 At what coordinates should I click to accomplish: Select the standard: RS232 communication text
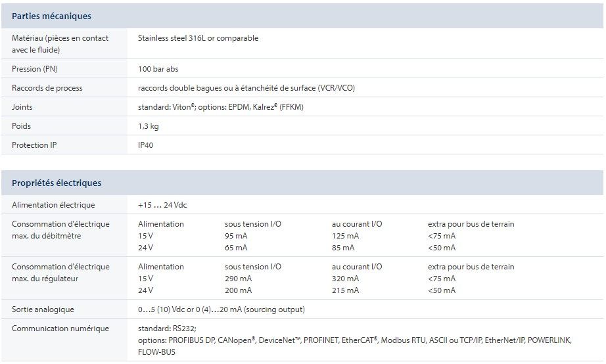tap(167, 329)
